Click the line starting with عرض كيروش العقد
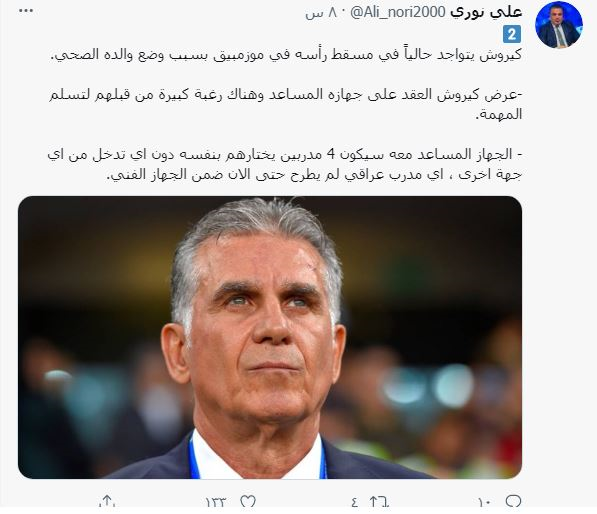597x514 pixels. tap(286, 95)
